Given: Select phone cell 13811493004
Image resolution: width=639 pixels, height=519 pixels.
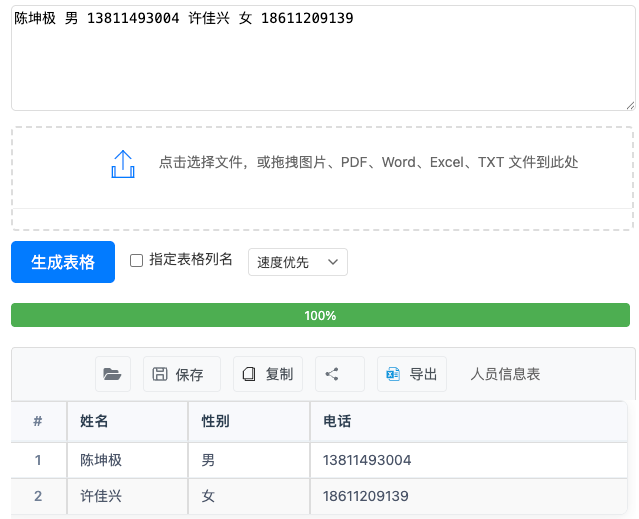Looking at the screenshot, I should [x=469, y=460].
